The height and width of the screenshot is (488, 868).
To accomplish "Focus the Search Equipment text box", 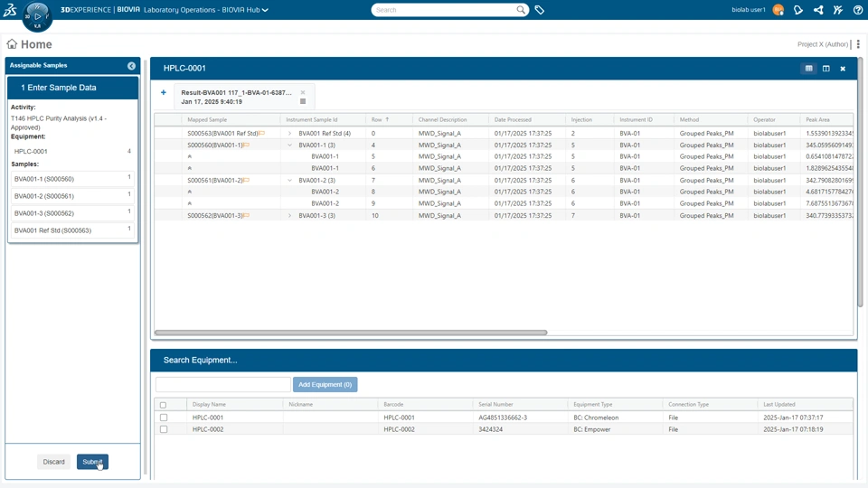I will (223, 385).
